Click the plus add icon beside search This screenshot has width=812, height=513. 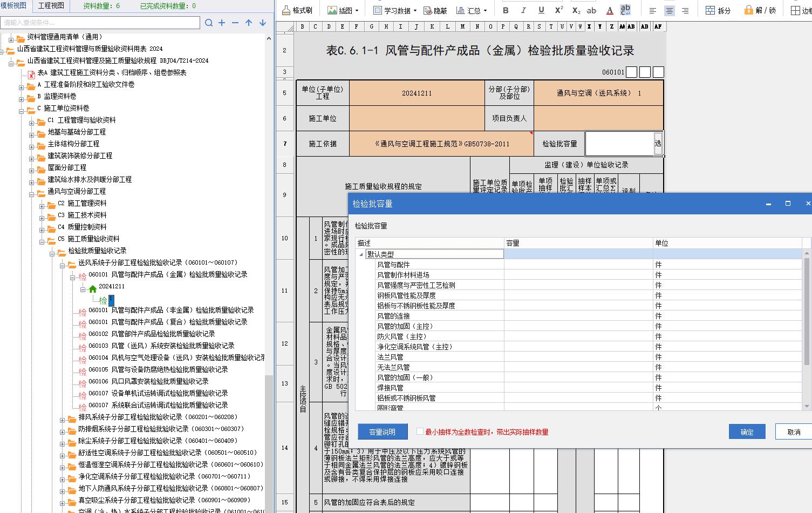222,23
